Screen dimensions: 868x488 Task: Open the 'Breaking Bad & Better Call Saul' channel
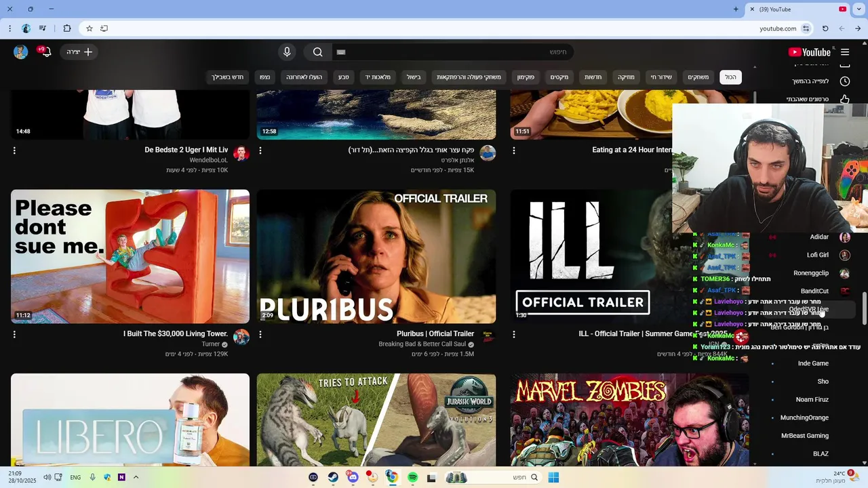click(x=422, y=344)
